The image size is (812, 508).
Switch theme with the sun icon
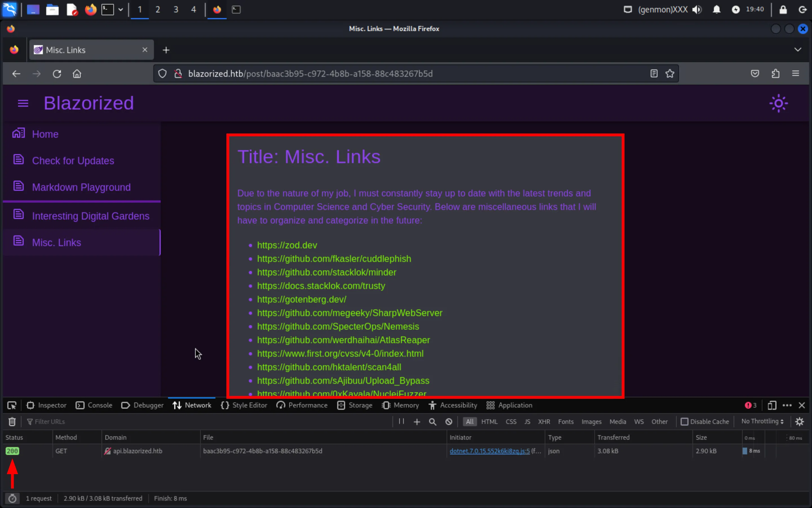pyautogui.click(x=778, y=103)
